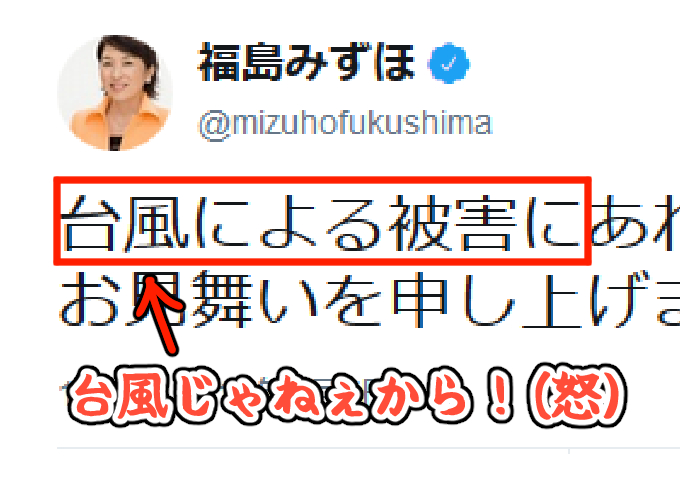Click the display name 福島みずほ
Screen dimensions: 680x492
(x=307, y=62)
